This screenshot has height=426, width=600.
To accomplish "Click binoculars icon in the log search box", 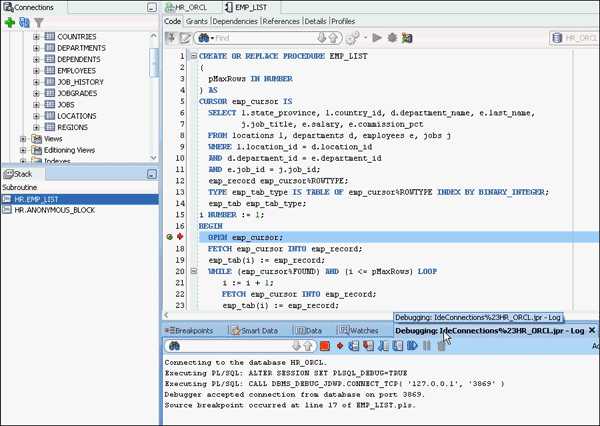I will click(174, 346).
